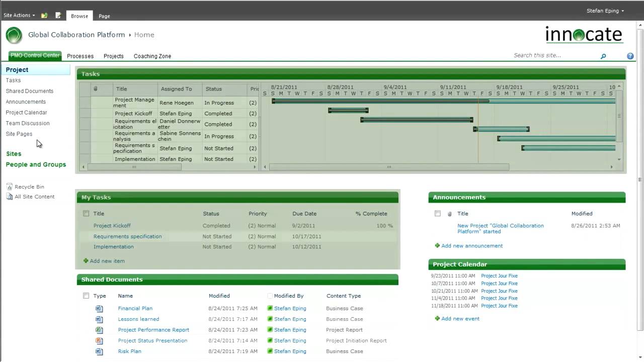The image size is (644, 362).
Task: Open Project Calendar in the left navigation
Action: click(27, 113)
